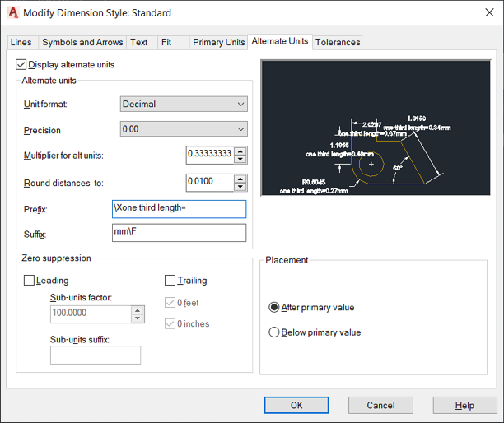Viewport: 504px width, 423px height.
Task: Enable Leading zero suppression
Action: (x=30, y=281)
